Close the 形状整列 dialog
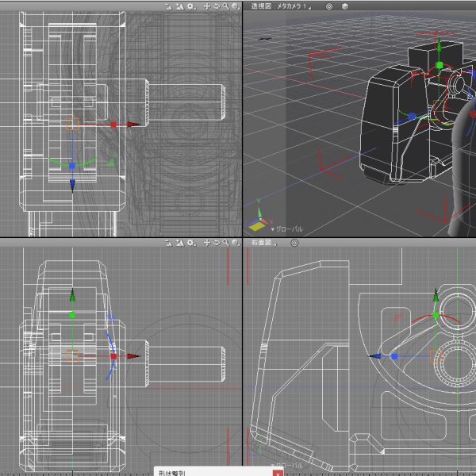Screen dimensions: 476x476 [278, 473]
